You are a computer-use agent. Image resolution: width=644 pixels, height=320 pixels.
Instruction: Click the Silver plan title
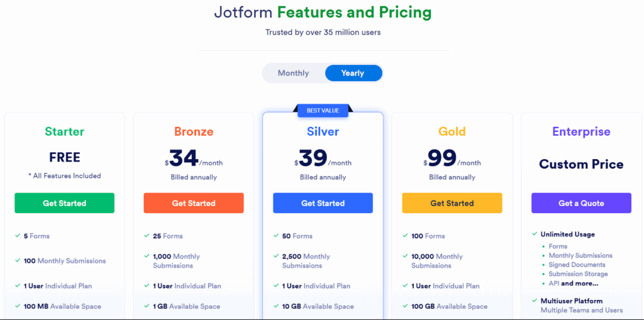[323, 131]
